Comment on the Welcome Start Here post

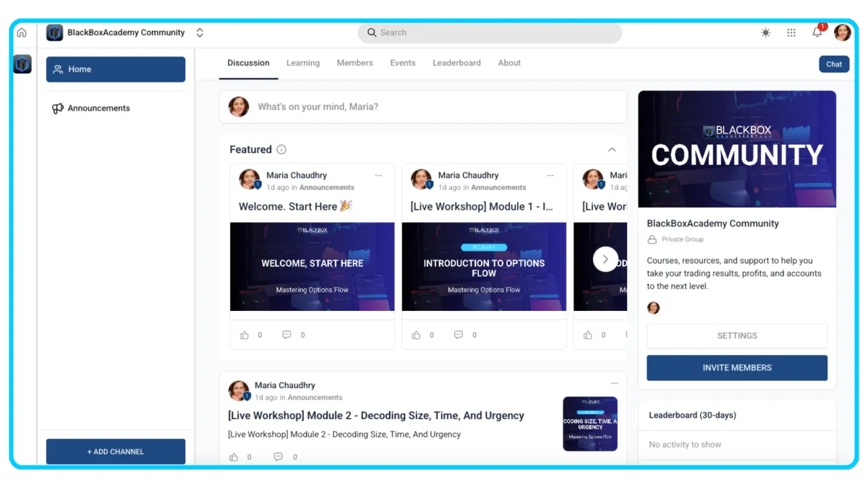(x=286, y=335)
